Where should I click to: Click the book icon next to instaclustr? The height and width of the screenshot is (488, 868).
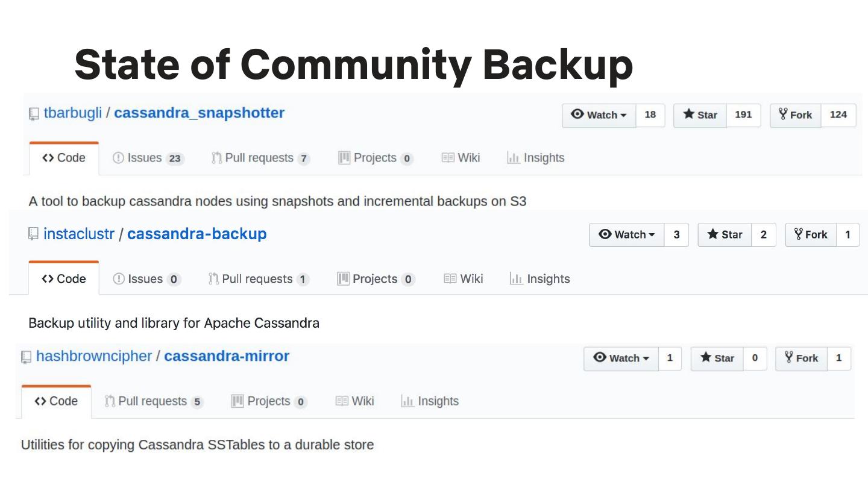[34, 234]
